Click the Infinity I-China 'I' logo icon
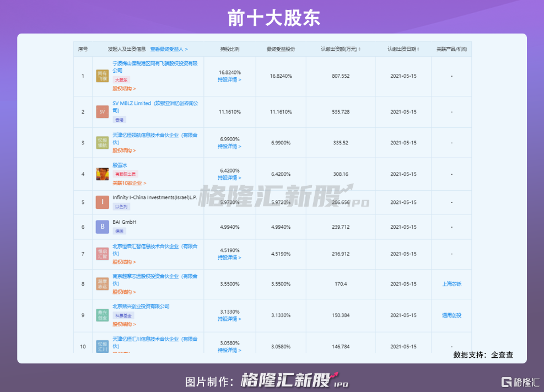 (102, 202)
